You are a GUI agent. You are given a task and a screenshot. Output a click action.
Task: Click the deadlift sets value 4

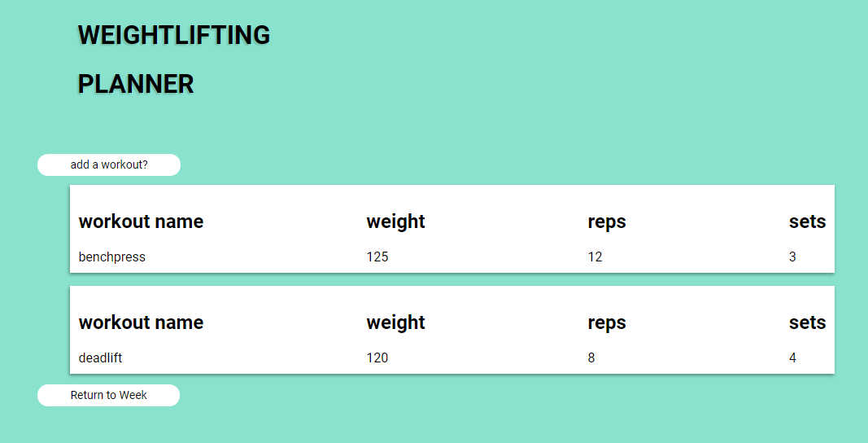click(792, 357)
